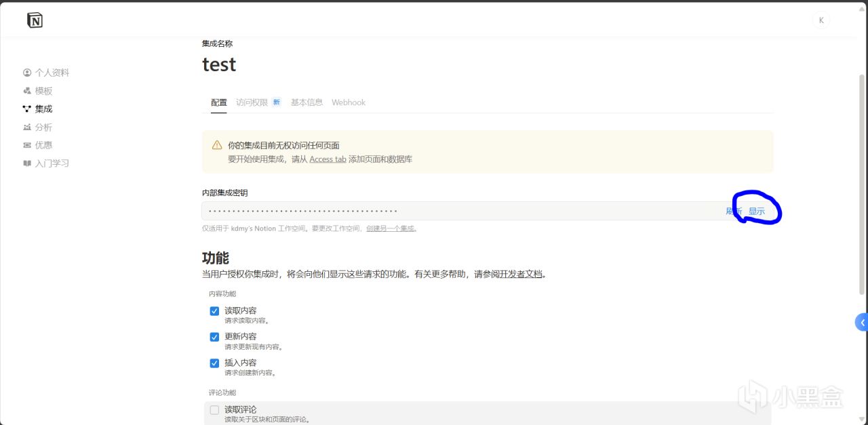Image resolution: width=868 pixels, height=425 pixels.
Task: Click the 集成名称 label
Action: pyautogui.click(x=217, y=43)
